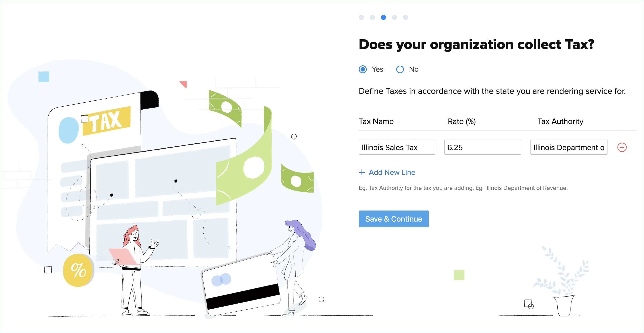Click the 6.25 rate field
Viewport: 644px width, 333px height.
pos(482,147)
